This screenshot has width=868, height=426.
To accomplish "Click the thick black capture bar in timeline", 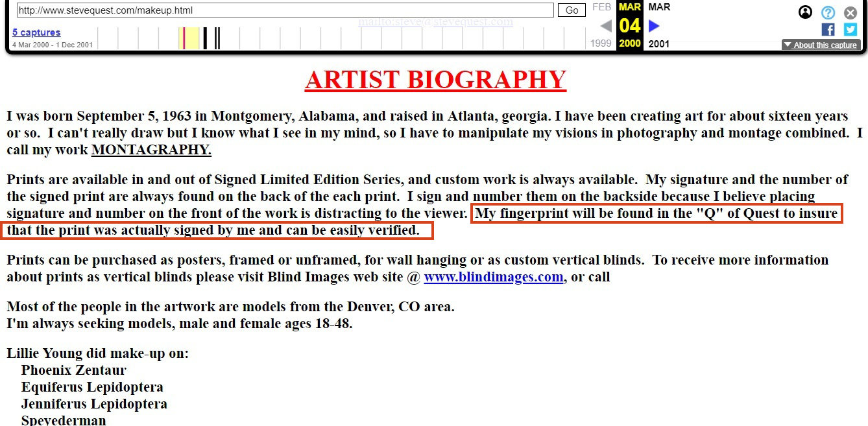I will [205, 38].
